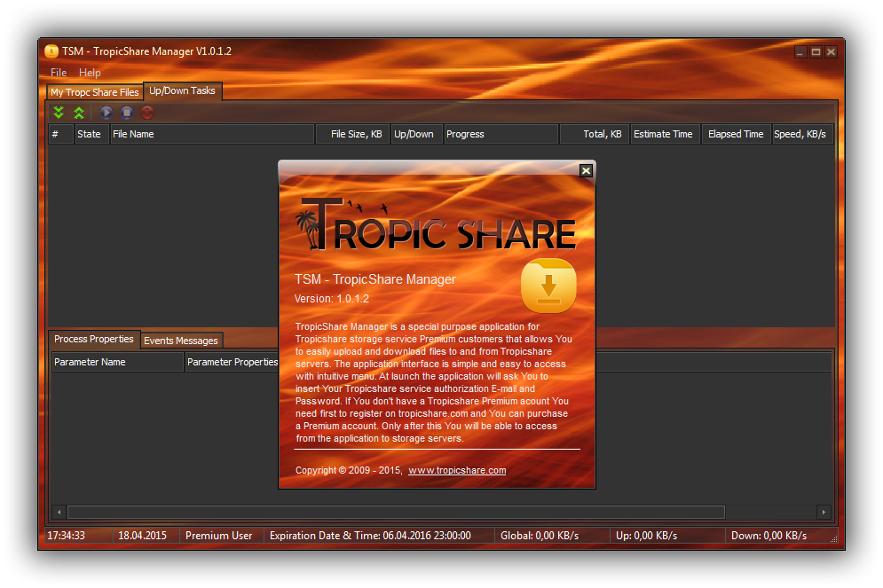This screenshot has height=588, width=883.
Task: Click the File Size, KB column header
Action: click(352, 134)
